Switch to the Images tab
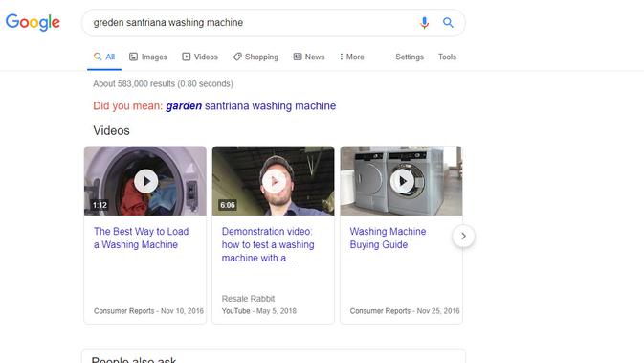 click(148, 57)
